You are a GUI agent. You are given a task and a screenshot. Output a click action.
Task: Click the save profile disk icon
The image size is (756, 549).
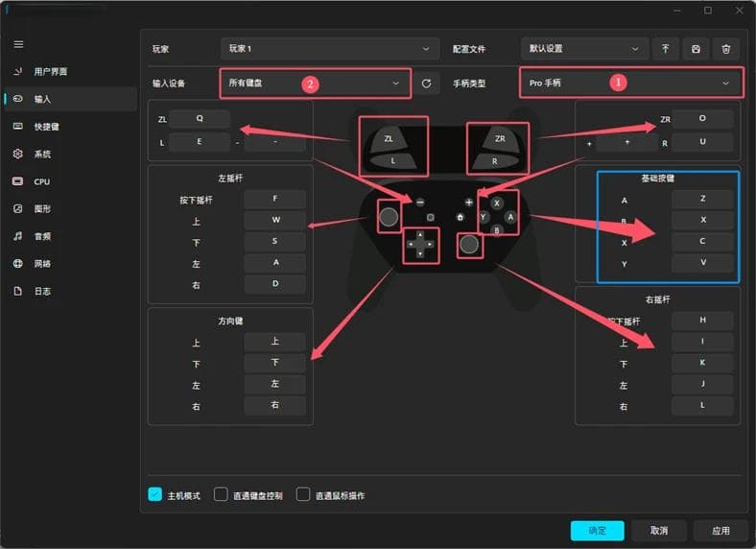(x=696, y=49)
